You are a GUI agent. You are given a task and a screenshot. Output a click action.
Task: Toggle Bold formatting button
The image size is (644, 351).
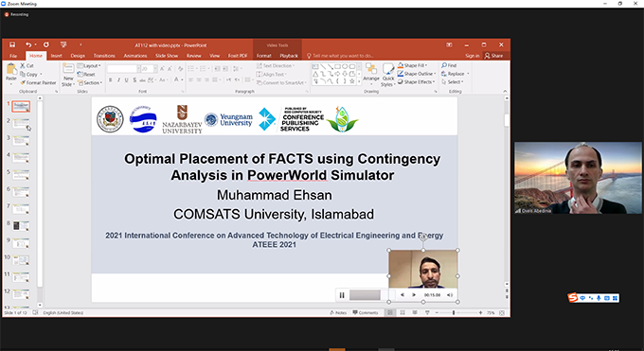(111, 80)
